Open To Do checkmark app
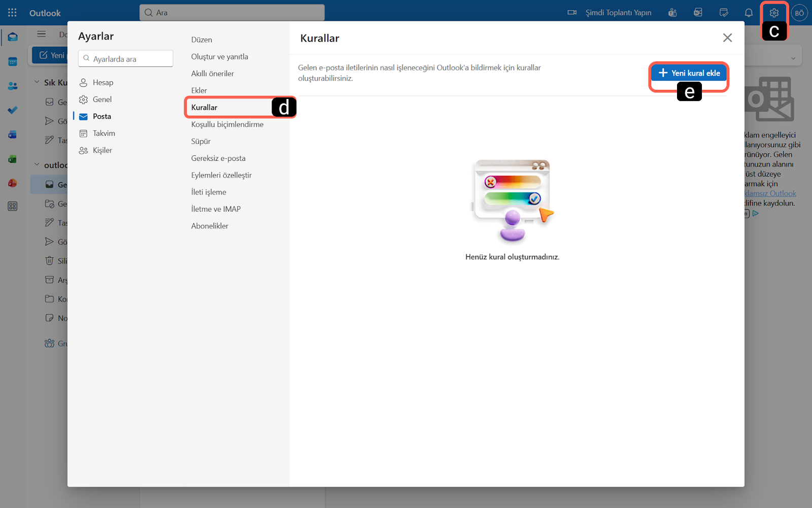Image resolution: width=812 pixels, height=508 pixels. [13, 110]
